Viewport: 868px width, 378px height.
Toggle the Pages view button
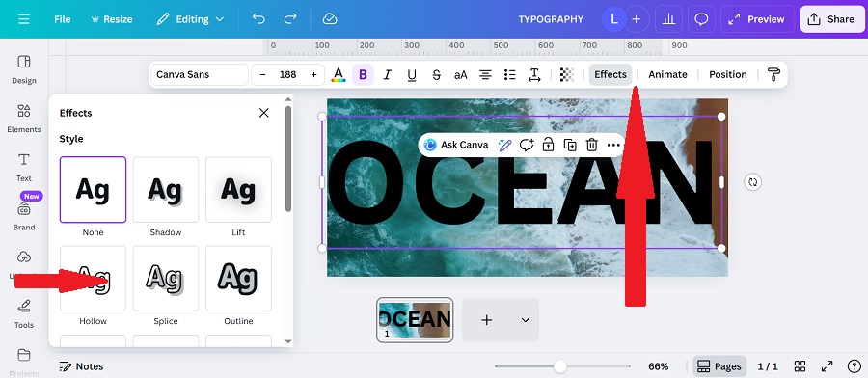719,366
